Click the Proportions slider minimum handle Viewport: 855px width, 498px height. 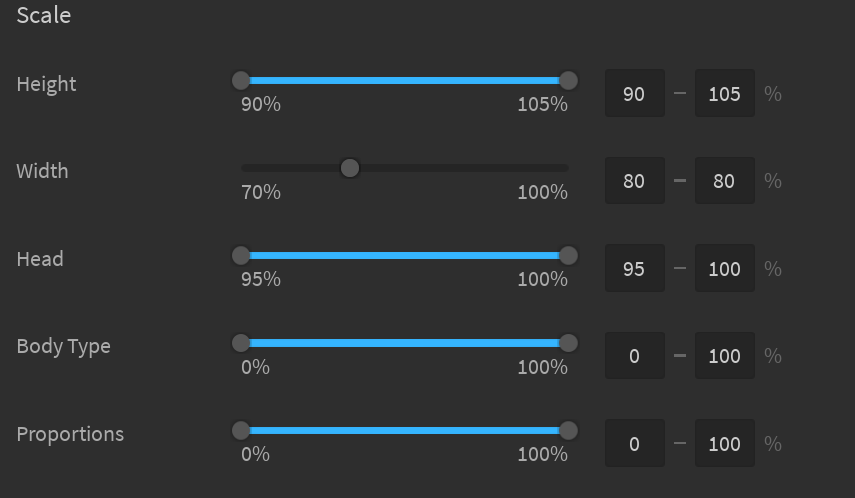(x=241, y=431)
